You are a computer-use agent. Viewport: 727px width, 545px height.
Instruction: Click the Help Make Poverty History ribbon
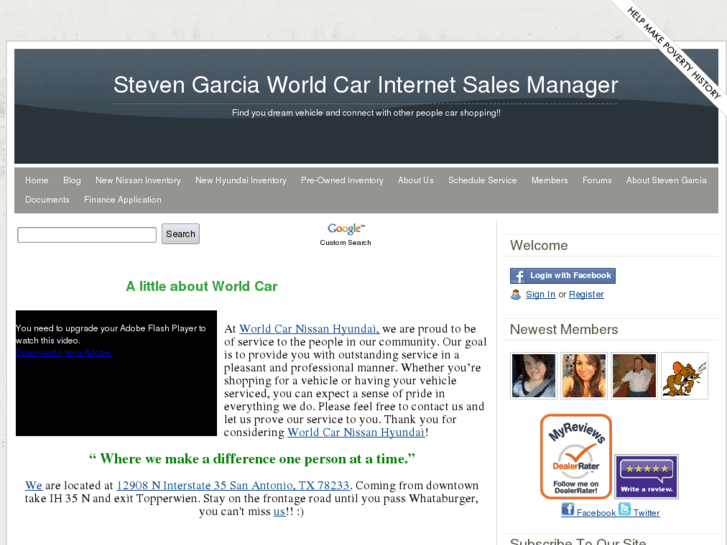(676, 51)
